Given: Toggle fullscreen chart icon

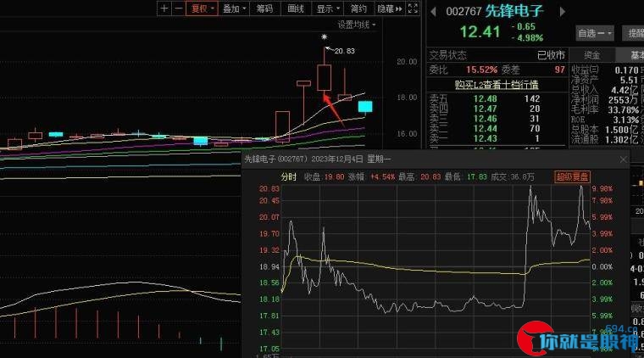Looking at the screenshot, I should point(413,8).
